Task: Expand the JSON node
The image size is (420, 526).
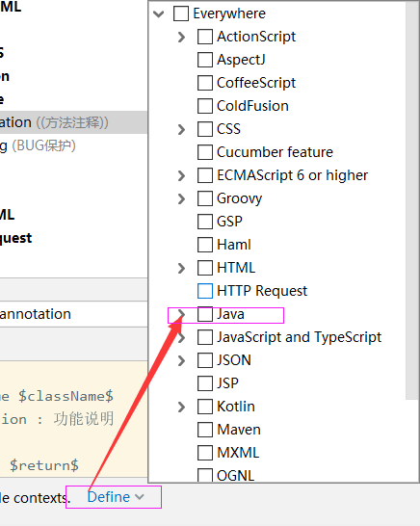Action: tap(181, 360)
